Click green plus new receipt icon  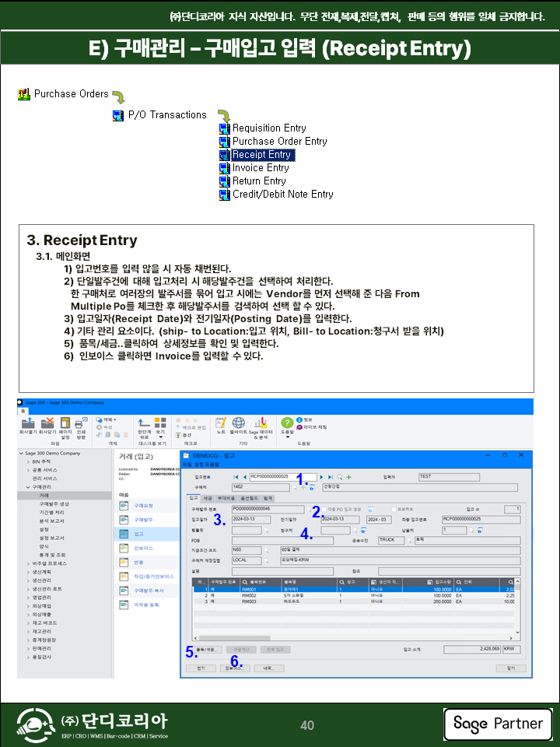pyautogui.click(x=348, y=477)
